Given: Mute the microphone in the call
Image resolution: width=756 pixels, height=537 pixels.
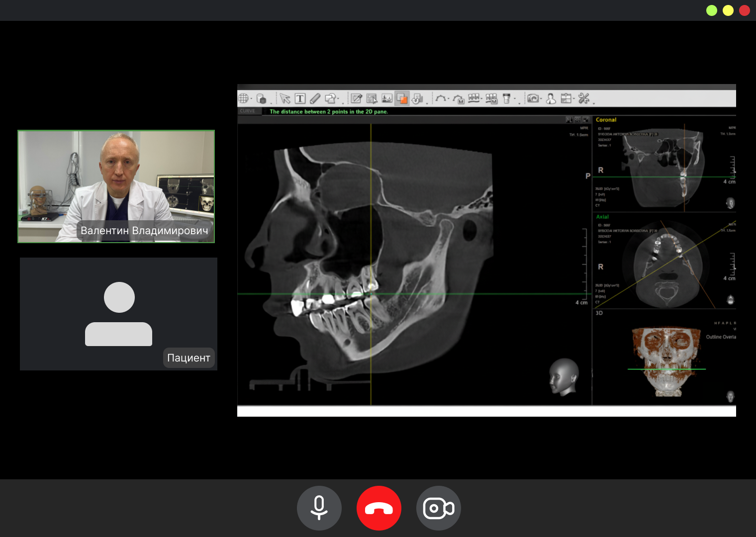Looking at the screenshot, I should pyautogui.click(x=319, y=508).
